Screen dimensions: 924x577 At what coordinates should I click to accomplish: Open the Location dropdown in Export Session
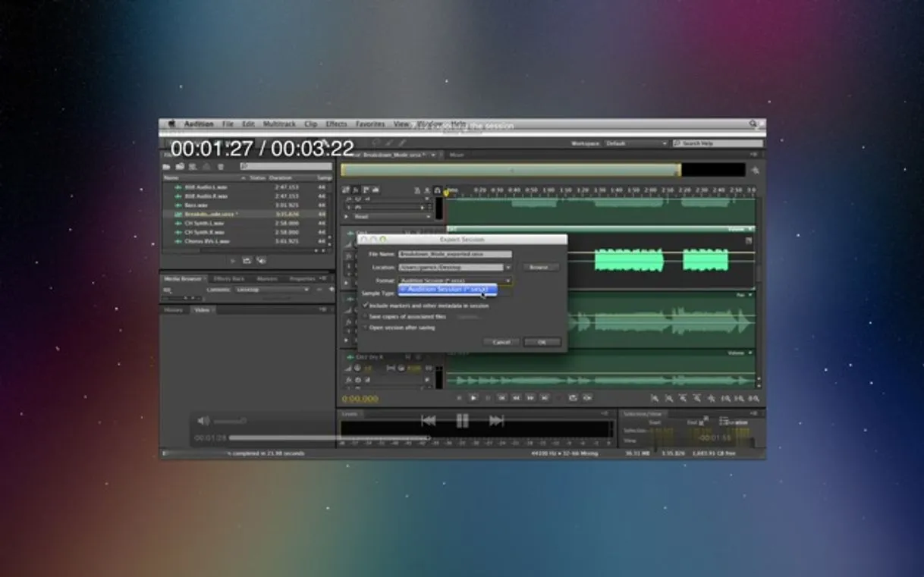click(508, 267)
